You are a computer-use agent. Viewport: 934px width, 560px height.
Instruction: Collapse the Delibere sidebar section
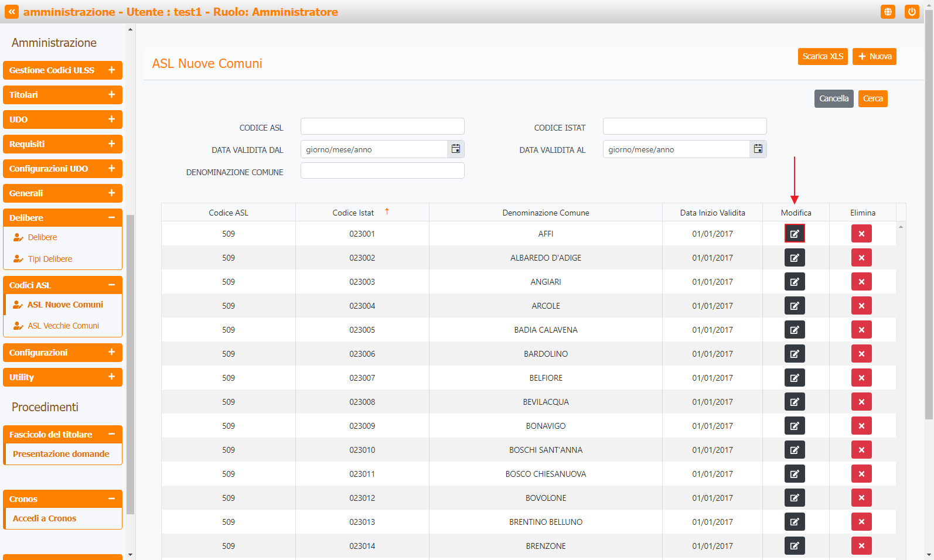pos(111,218)
